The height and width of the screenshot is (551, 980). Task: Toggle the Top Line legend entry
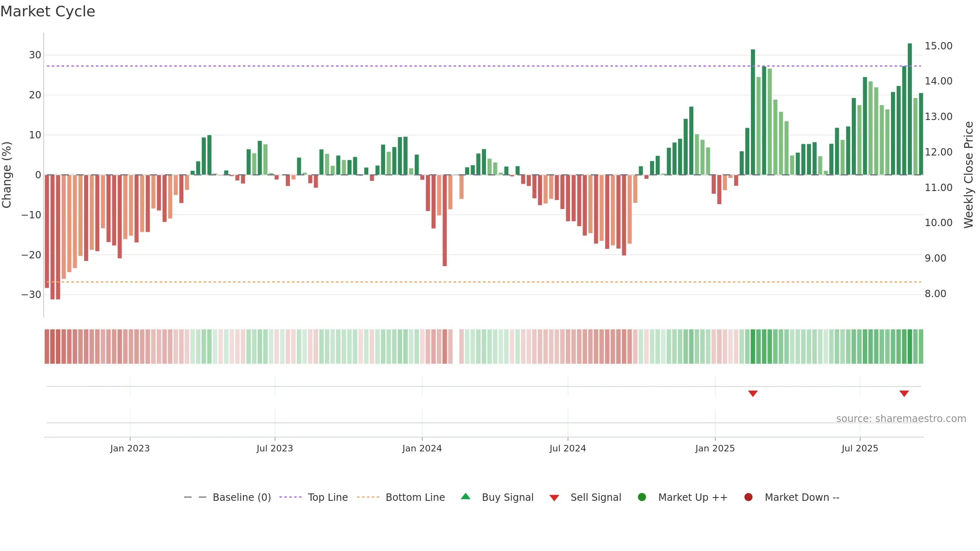tap(314, 497)
